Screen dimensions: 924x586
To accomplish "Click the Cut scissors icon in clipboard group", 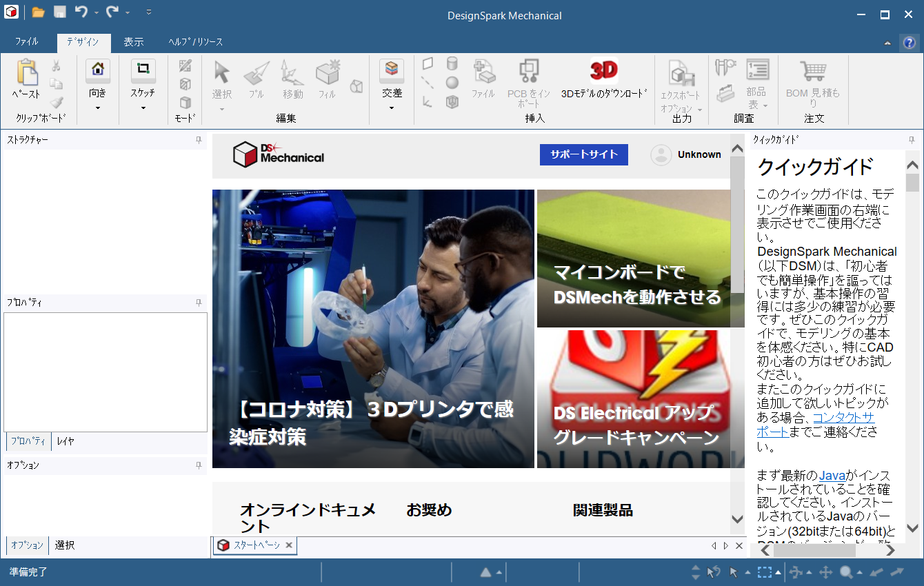I will coord(56,65).
